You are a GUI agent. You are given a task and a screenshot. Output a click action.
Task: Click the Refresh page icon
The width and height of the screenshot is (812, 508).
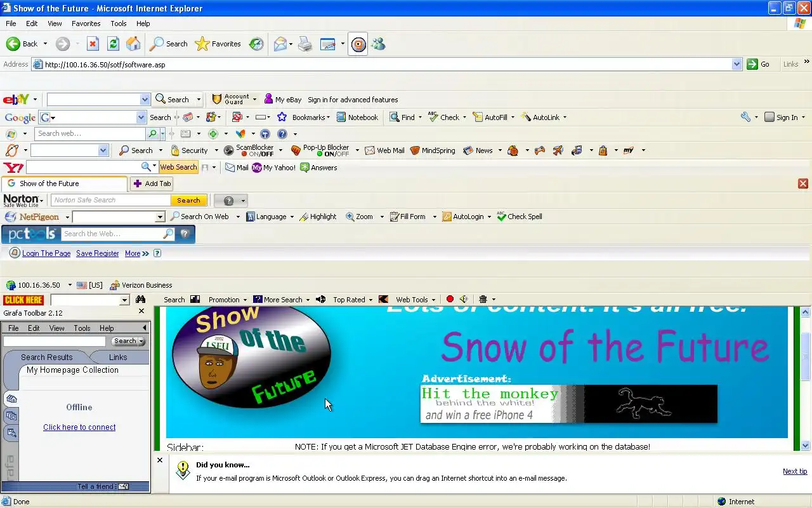click(x=113, y=44)
